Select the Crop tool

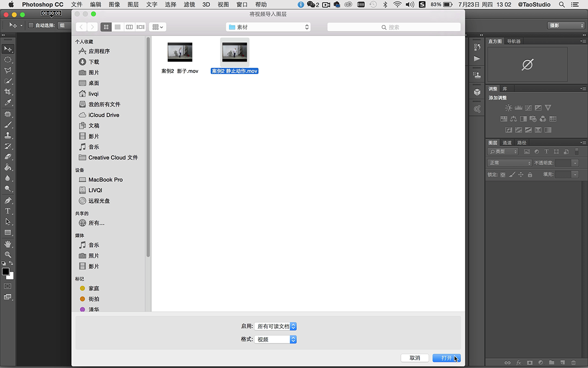[x=8, y=92]
